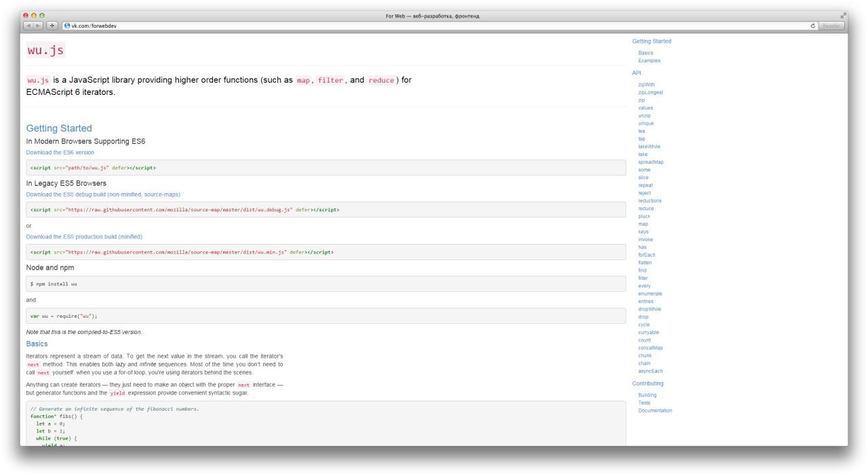Open the 'Tests' sidebar link
868x475 pixels.
point(644,402)
